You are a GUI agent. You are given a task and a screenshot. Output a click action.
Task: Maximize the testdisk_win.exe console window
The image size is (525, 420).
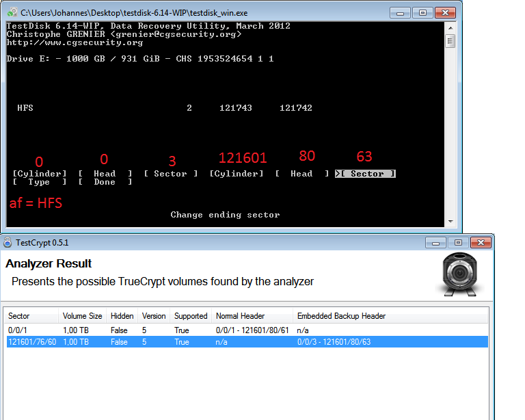tap(422, 13)
